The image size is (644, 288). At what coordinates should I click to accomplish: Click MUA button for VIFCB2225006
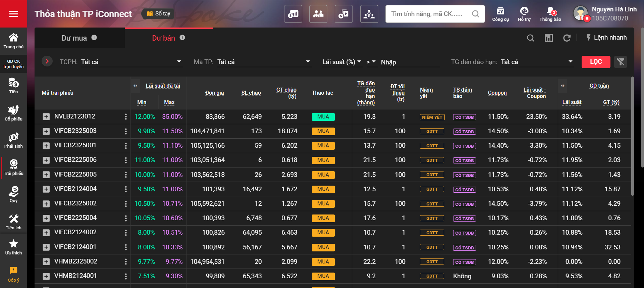pyautogui.click(x=323, y=160)
